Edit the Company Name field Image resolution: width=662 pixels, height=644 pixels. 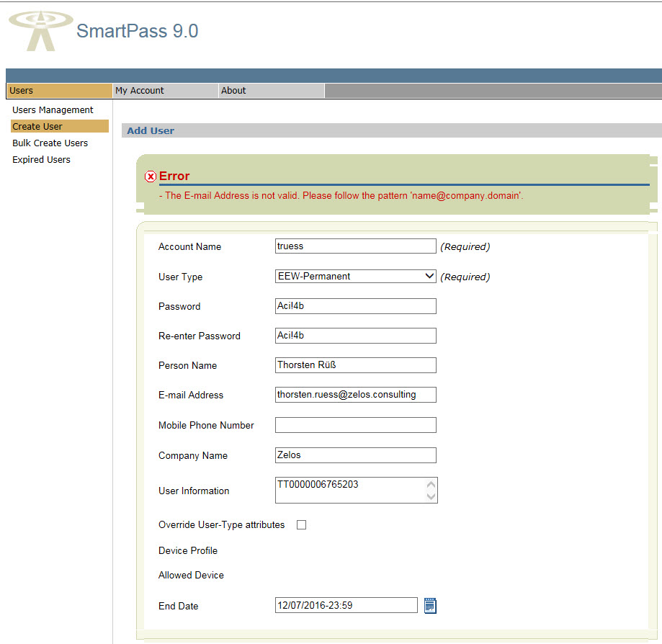[356, 455]
